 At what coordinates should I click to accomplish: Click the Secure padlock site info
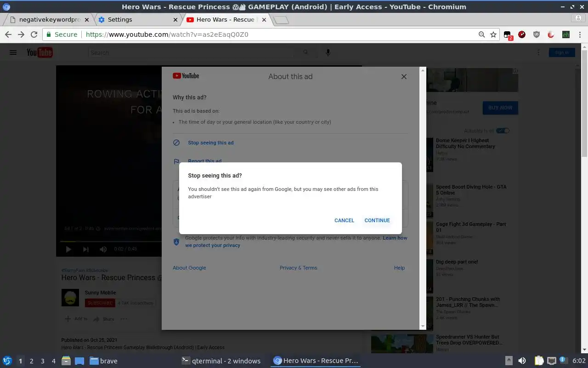point(62,34)
